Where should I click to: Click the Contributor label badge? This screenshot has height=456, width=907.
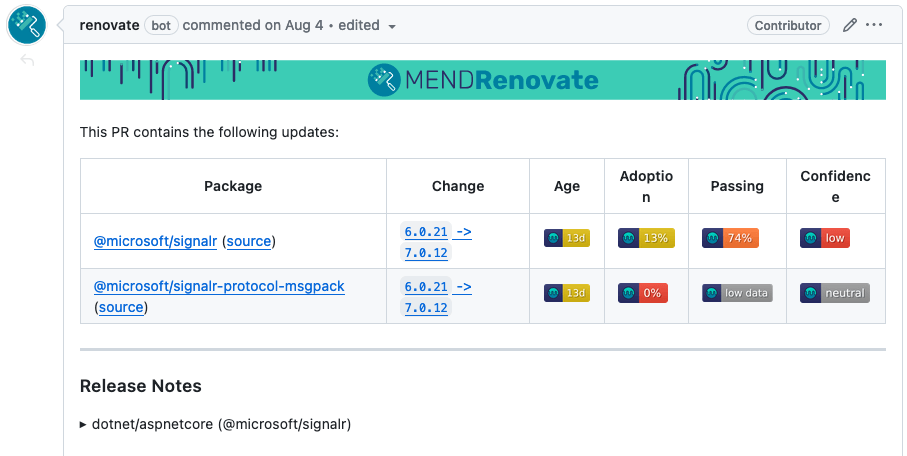coord(788,26)
